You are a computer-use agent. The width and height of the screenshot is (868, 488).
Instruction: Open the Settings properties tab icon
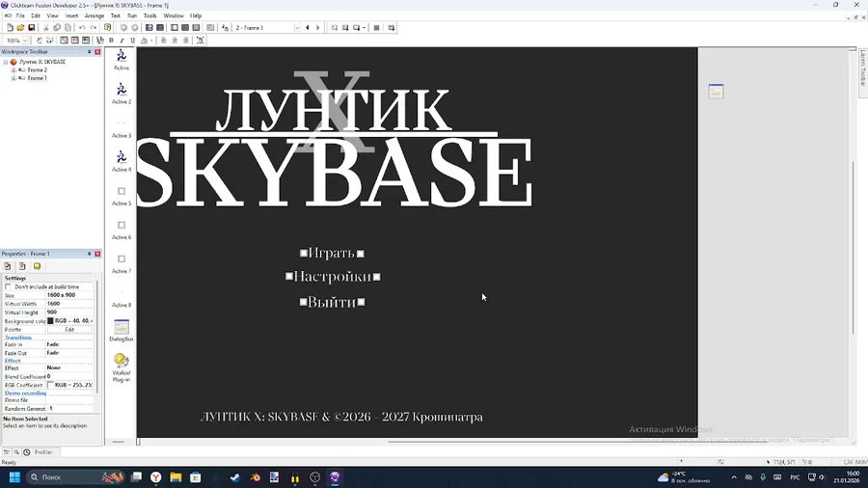[8, 266]
